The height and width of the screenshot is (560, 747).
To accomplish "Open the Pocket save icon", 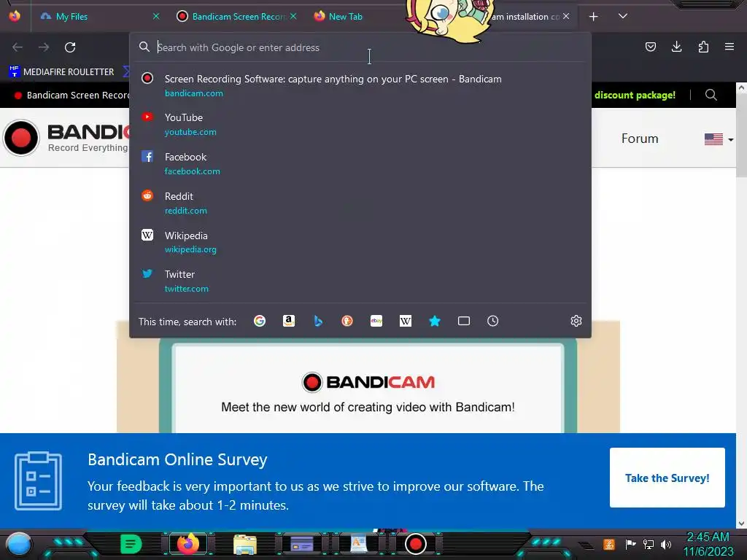I will tap(651, 47).
